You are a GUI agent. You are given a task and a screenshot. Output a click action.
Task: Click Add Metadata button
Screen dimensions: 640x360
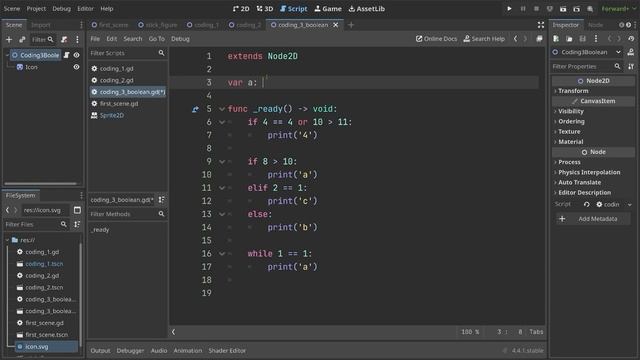click(593, 219)
